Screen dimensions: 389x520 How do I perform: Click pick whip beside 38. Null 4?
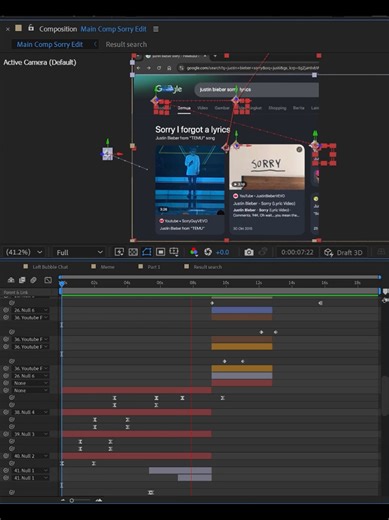(6, 412)
